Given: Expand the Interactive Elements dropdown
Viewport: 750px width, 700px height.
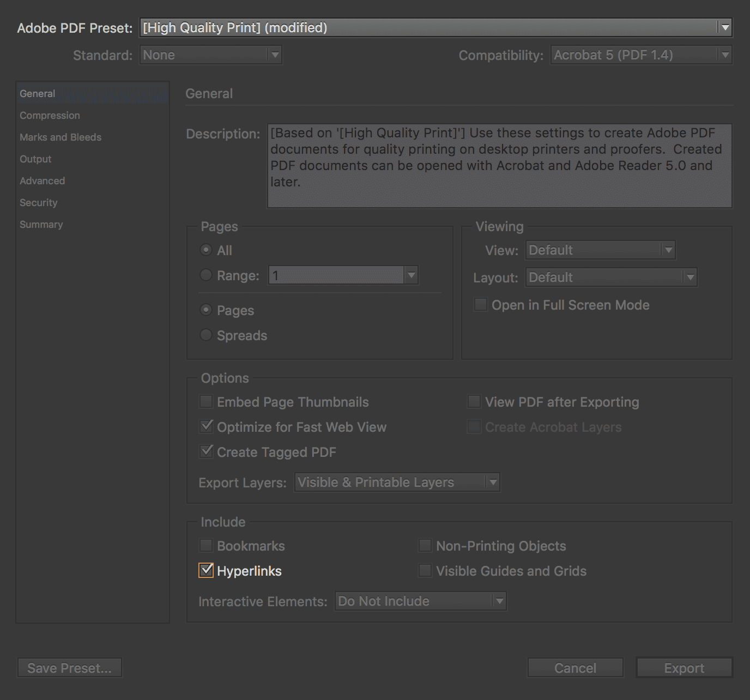Looking at the screenshot, I should tap(420, 601).
